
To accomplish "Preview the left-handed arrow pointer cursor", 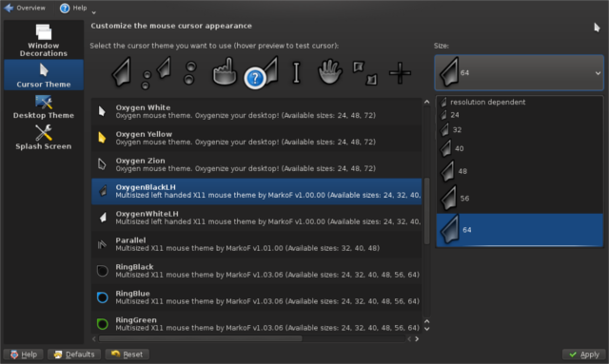I will pos(122,72).
